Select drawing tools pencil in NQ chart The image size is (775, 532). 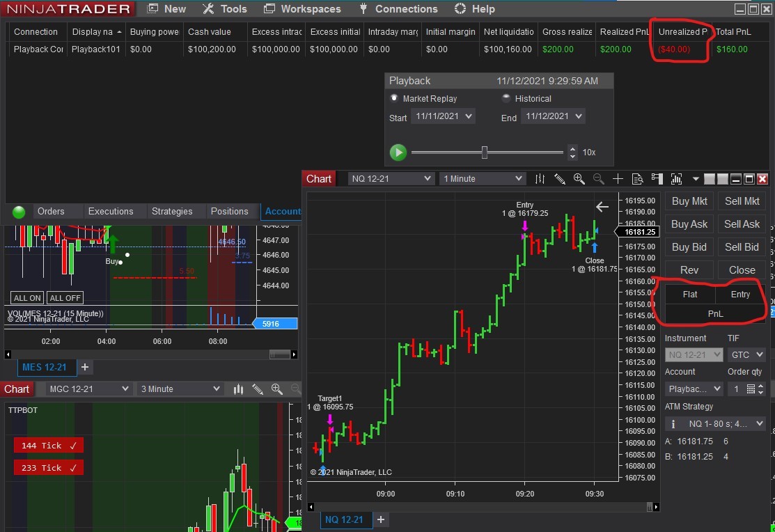pos(560,179)
